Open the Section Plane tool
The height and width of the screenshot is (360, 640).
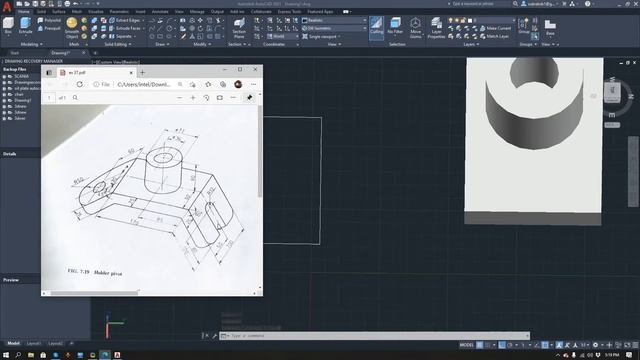click(239, 28)
